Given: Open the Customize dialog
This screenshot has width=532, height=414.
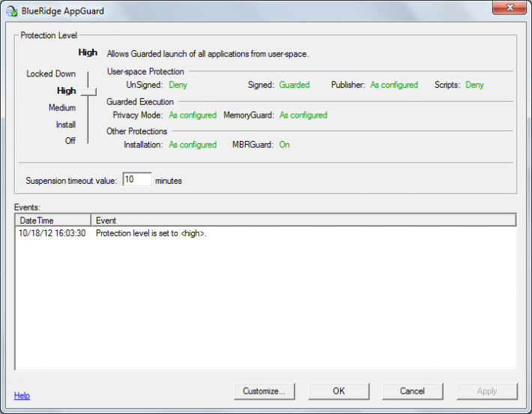Looking at the screenshot, I should pyautogui.click(x=265, y=391).
